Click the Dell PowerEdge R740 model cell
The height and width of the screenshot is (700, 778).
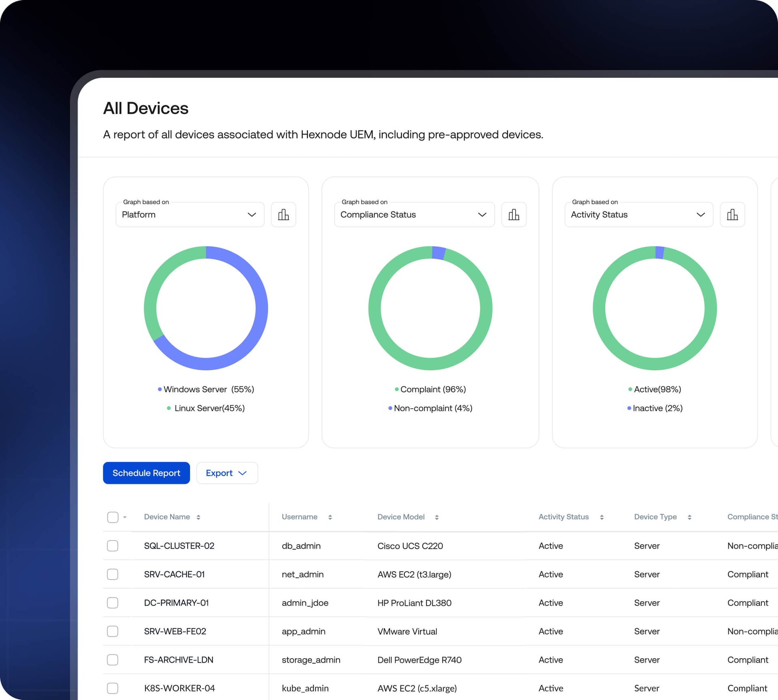419,660
